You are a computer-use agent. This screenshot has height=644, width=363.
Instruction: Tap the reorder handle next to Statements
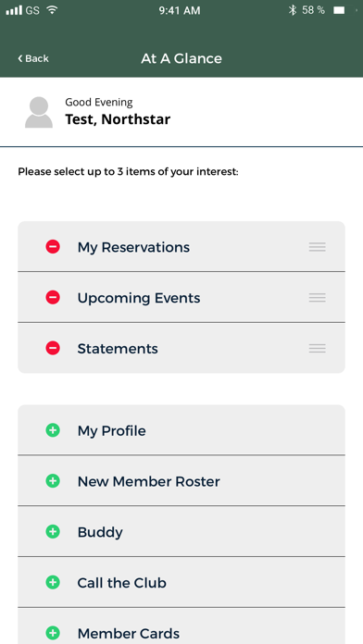click(x=318, y=348)
